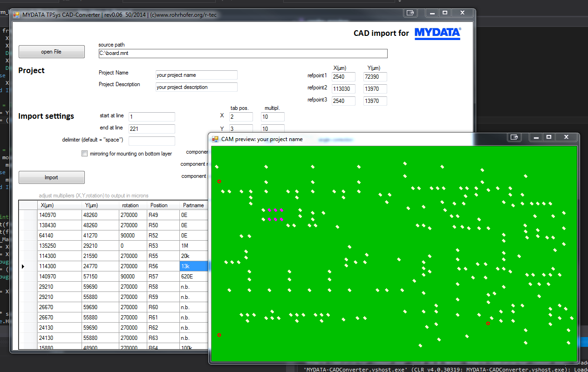The image size is (588, 372).
Task: Click refpoint1 Y value 72390
Action: coord(375,77)
